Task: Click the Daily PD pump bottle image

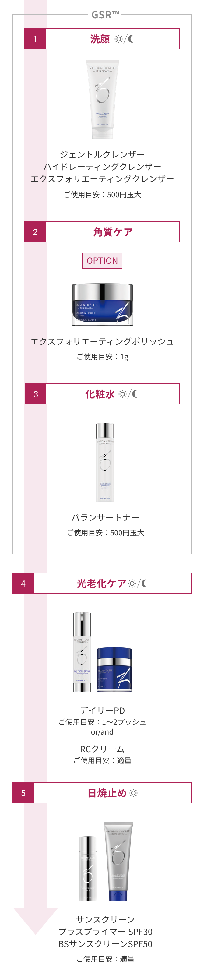Action: tap(82, 652)
